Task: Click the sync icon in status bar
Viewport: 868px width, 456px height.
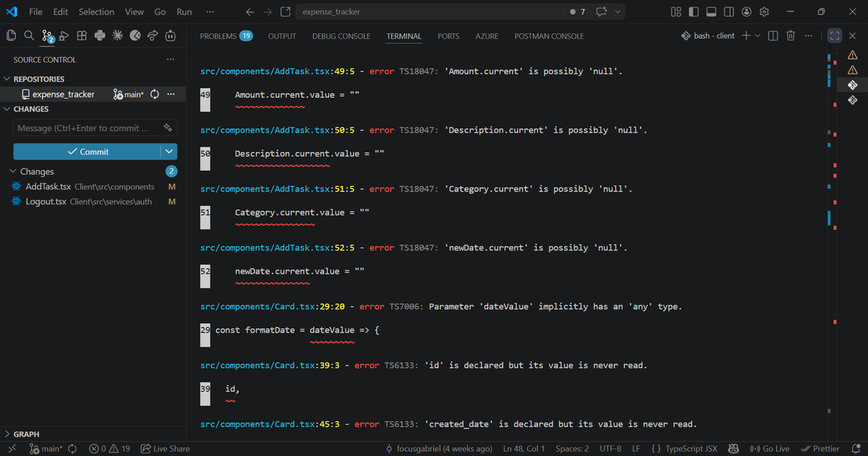Action: click(72, 449)
